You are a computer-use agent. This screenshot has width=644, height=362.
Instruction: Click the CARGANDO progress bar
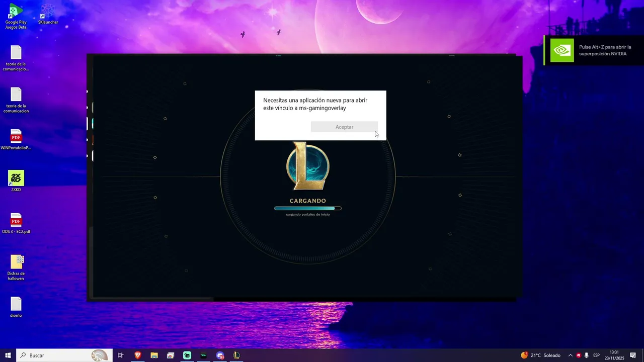click(308, 208)
